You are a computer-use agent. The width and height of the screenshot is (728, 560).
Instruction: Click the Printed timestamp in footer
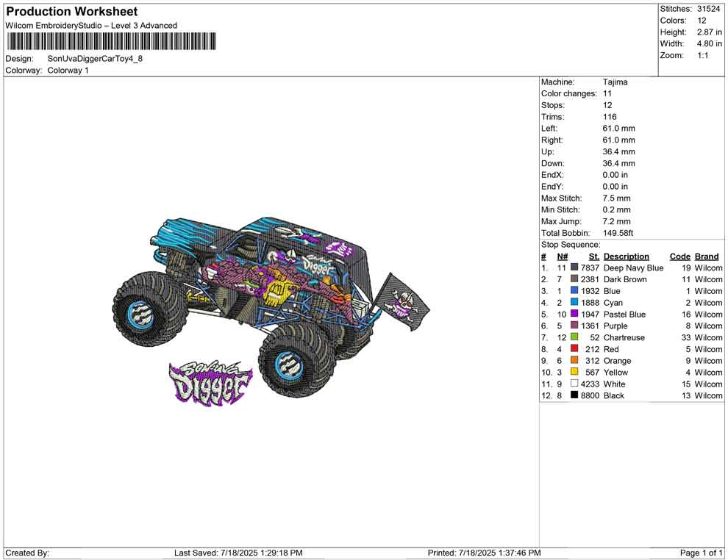pyautogui.click(x=485, y=553)
